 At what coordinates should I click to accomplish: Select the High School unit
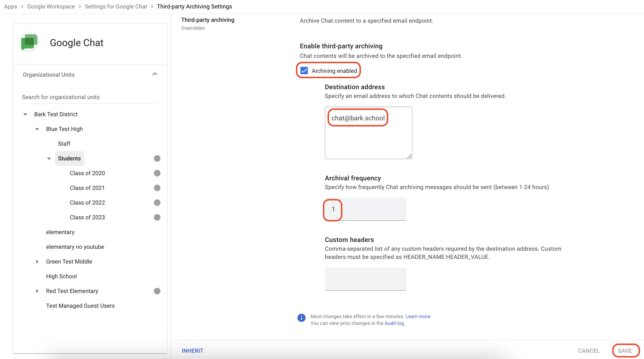pos(61,276)
